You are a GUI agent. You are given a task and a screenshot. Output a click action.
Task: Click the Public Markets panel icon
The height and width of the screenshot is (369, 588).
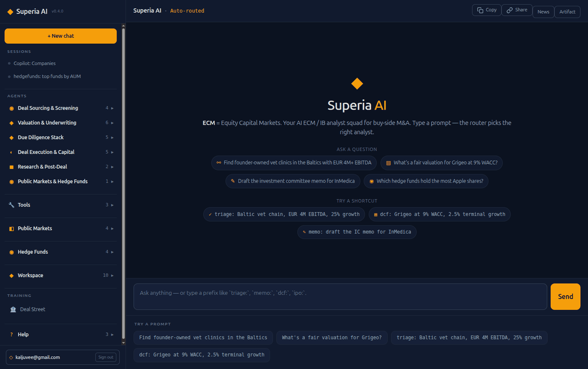pos(12,229)
